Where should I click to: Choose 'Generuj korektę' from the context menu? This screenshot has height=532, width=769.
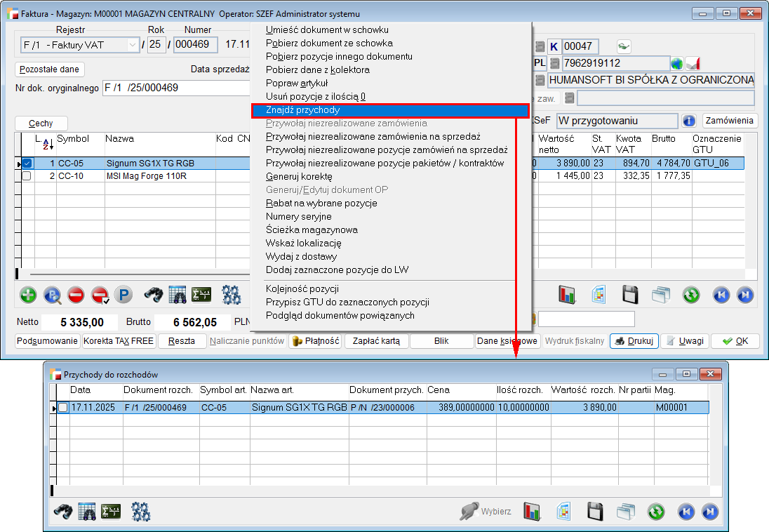(299, 176)
